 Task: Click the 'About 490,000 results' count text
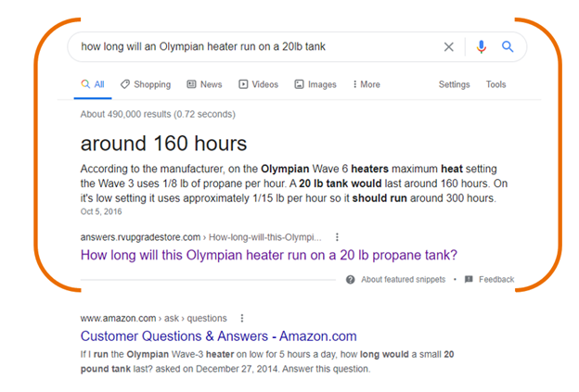coord(158,114)
